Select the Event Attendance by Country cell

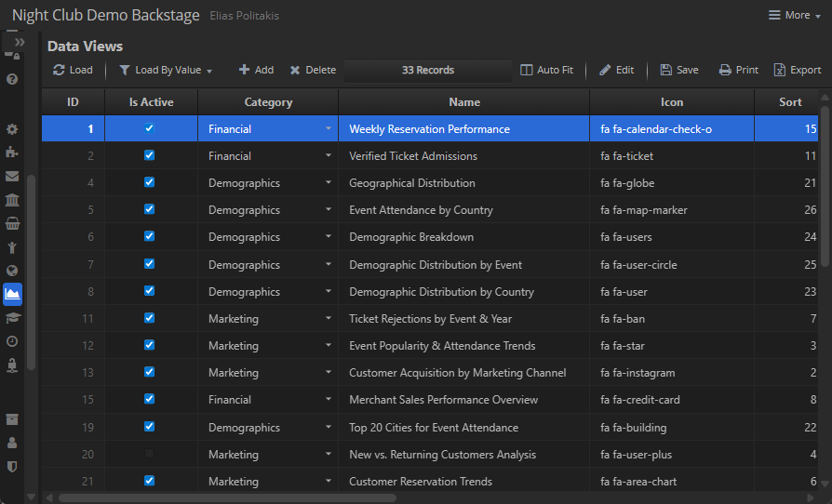pos(463,210)
